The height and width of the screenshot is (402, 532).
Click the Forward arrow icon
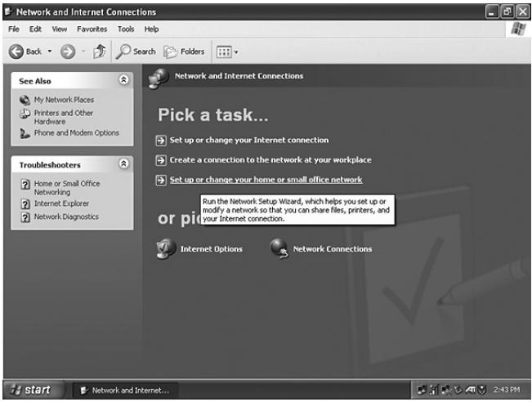click(x=68, y=51)
